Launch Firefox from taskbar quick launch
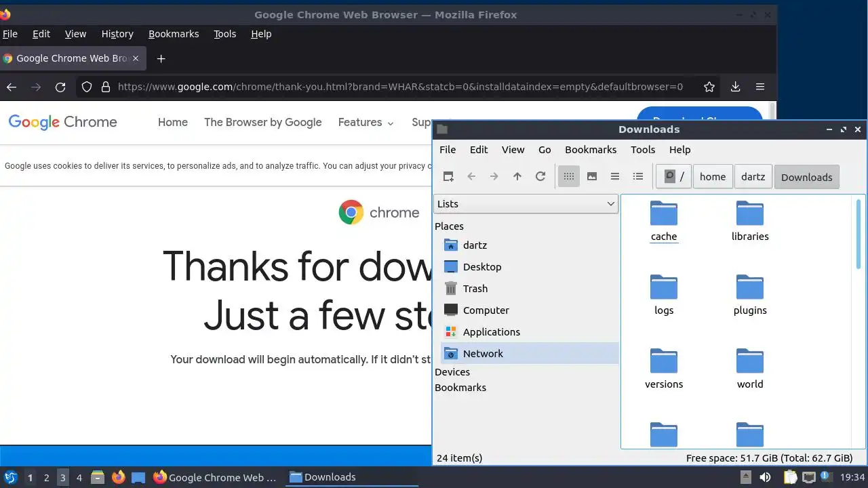The height and width of the screenshot is (488, 868). tap(119, 478)
